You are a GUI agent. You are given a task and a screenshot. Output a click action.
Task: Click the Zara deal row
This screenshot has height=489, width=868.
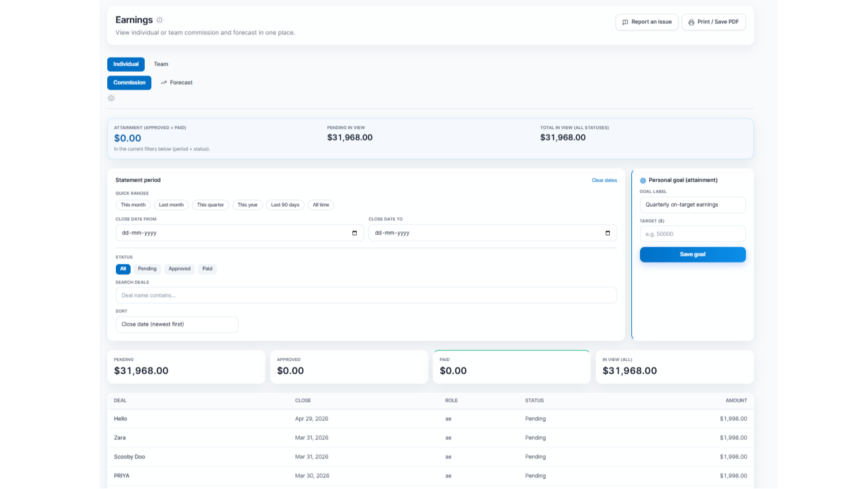click(430, 438)
